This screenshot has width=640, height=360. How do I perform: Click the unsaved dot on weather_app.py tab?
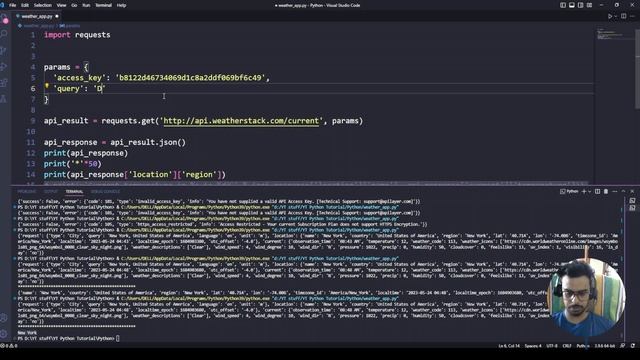point(57,16)
